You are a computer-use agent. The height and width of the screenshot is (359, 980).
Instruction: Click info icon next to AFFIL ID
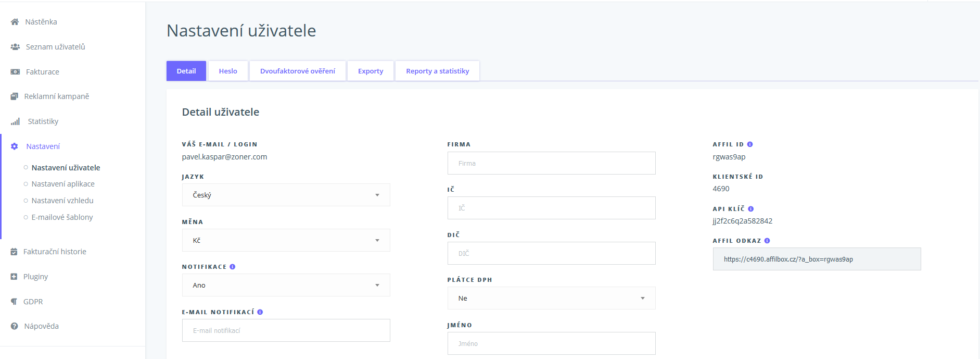[750, 144]
